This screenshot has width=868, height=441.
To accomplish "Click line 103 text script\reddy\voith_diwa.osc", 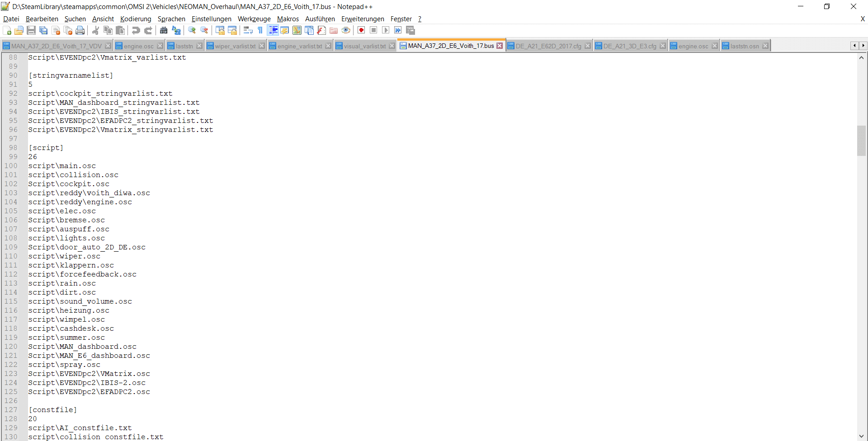I will point(89,193).
